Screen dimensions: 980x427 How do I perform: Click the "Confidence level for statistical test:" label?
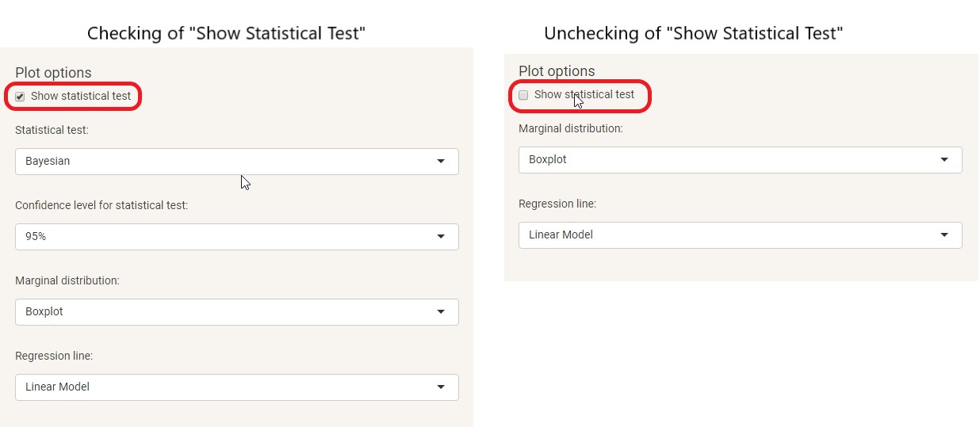[x=101, y=205]
